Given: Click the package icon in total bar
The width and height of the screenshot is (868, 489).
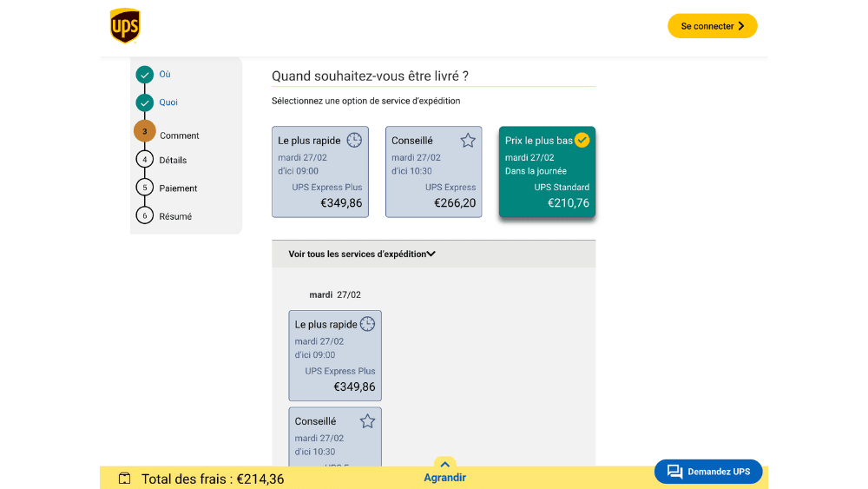Looking at the screenshot, I should tap(124, 479).
